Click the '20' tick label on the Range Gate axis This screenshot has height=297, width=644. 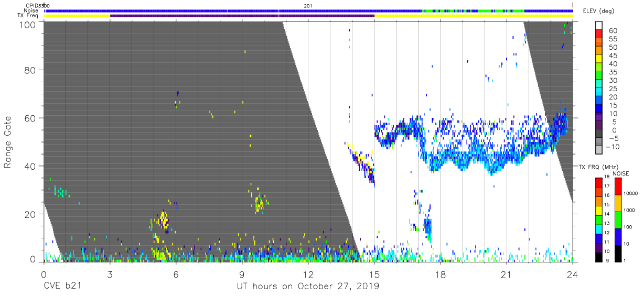pos(31,214)
